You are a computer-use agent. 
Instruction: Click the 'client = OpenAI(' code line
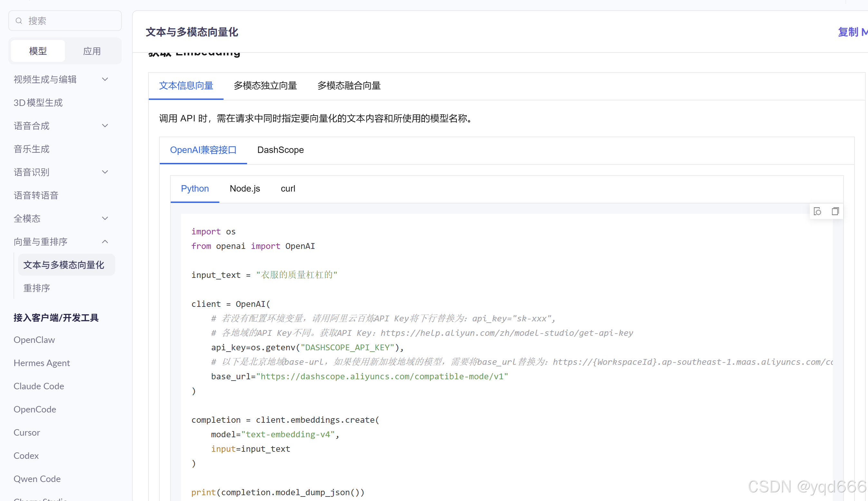[x=231, y=304]
